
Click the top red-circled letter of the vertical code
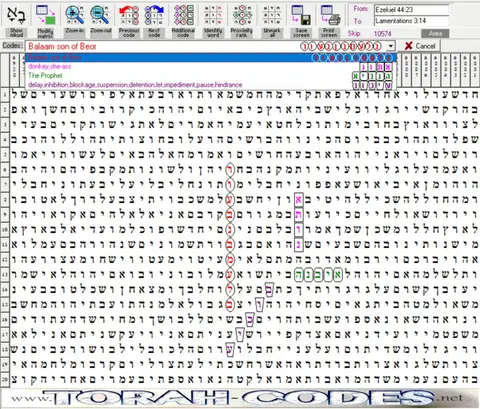click(230, 170)
